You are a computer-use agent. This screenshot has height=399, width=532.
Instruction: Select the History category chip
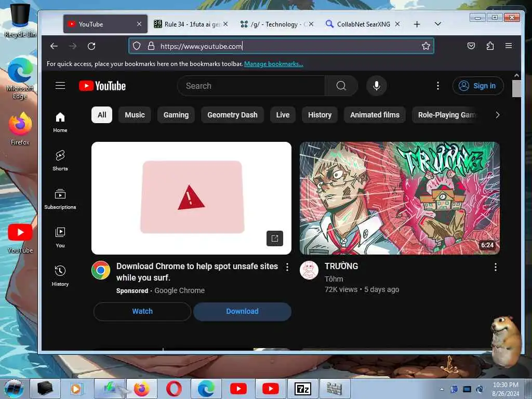click(320, 115)
